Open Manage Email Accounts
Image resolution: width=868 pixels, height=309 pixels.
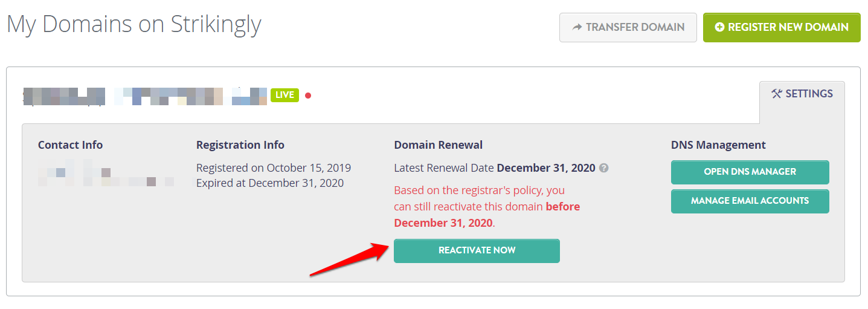[x=750, y=201]
